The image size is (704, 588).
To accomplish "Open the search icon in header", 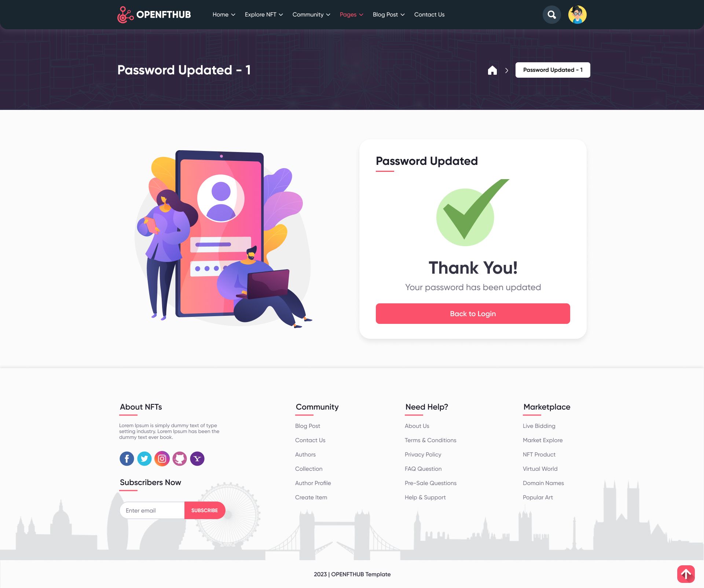I will pos(551,15).
